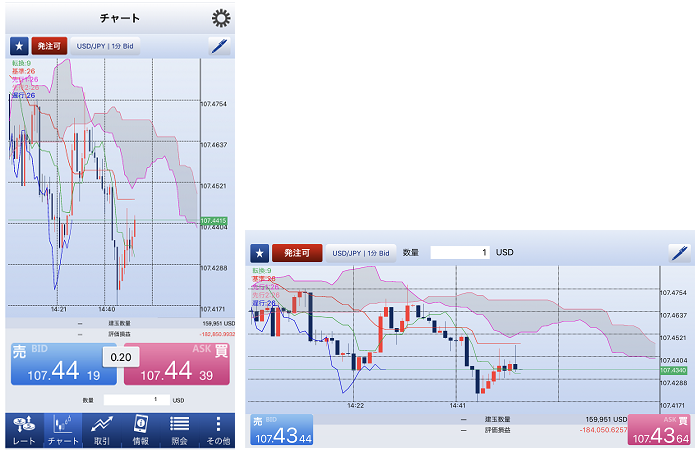This screenshot has height=457, width=700.
Task: Click the 0.20 spread indicator
Action: tap(121, 357)
